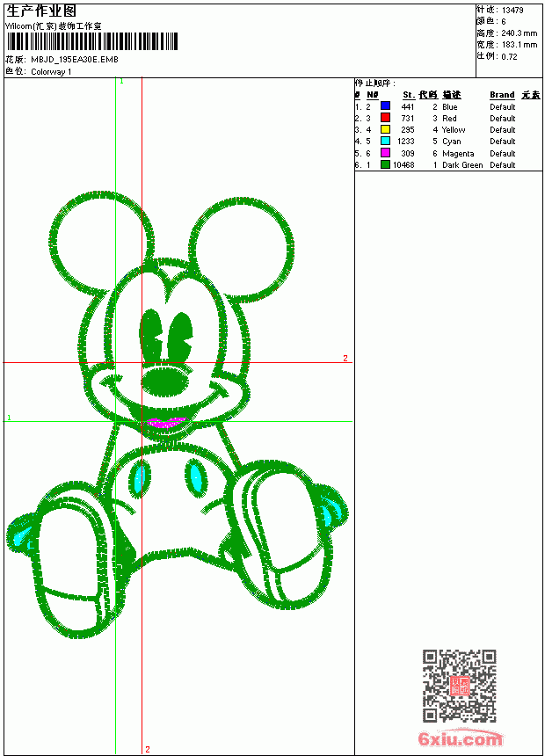Click the Brand column header
545x756 pixels.
tap(502, 95)
